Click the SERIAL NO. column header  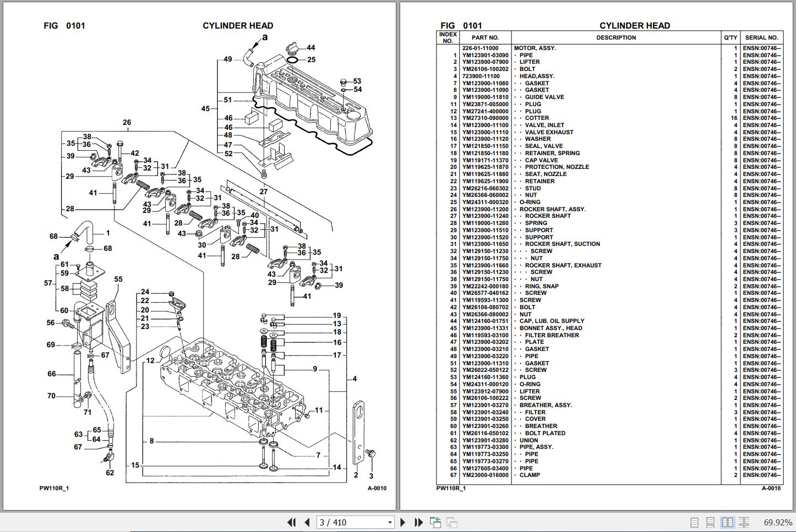[762, 37]
